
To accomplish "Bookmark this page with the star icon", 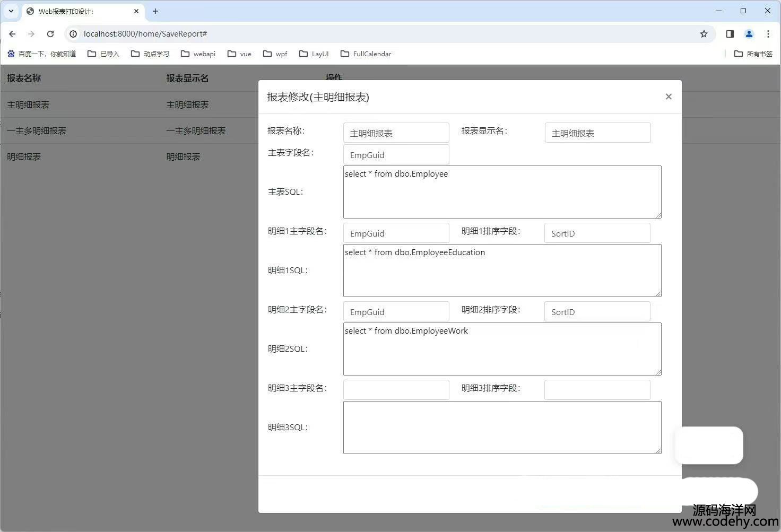I will click(x=704, y=34).
